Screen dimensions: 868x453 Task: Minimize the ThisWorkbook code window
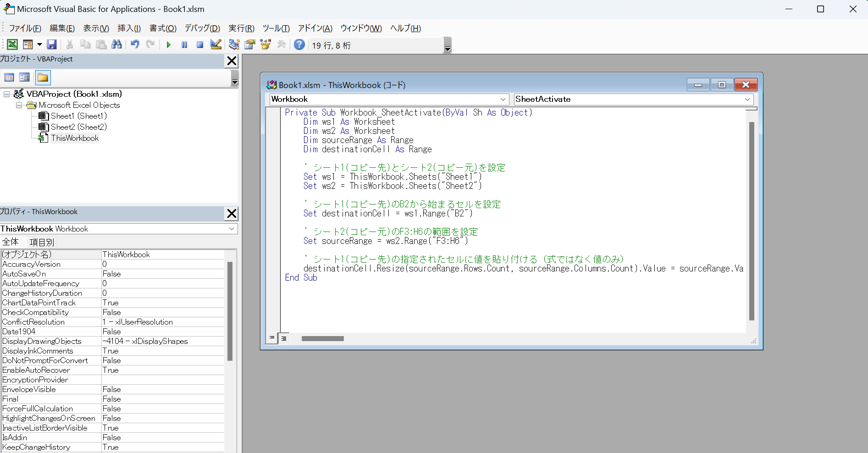click(x=698, y=85)
